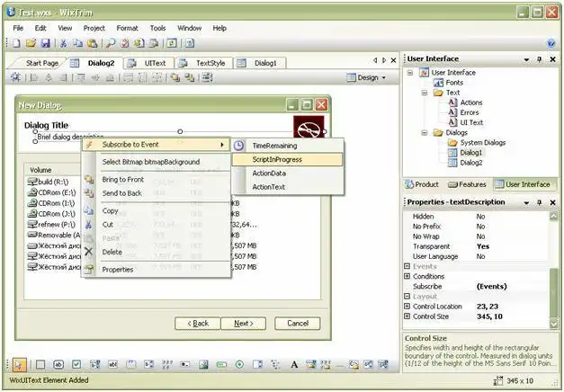Expand the Control Location property
This screenshot has height=392, width=564.
[x=407, y=307]
